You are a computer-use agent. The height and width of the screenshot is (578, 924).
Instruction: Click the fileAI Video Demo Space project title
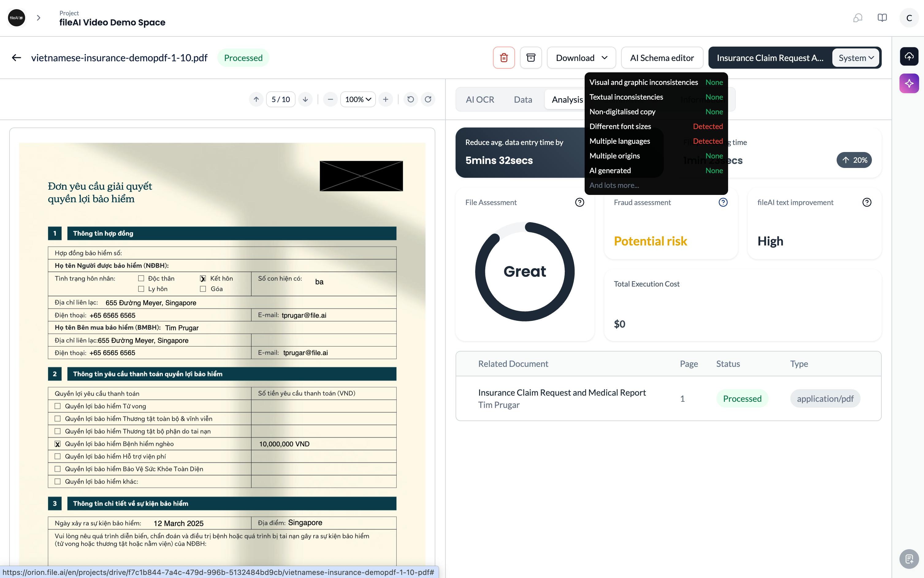[x=113, y=23]
